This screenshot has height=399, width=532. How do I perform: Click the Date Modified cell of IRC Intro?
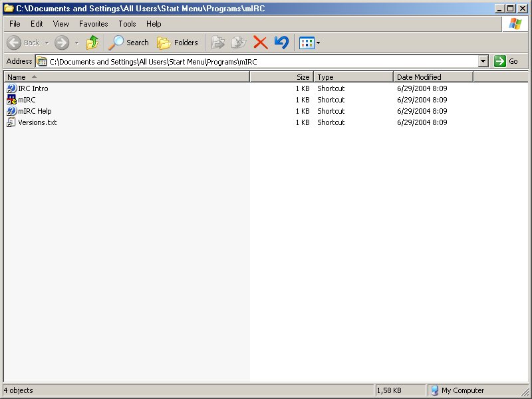pyautogui.click(x=422, y=88)
